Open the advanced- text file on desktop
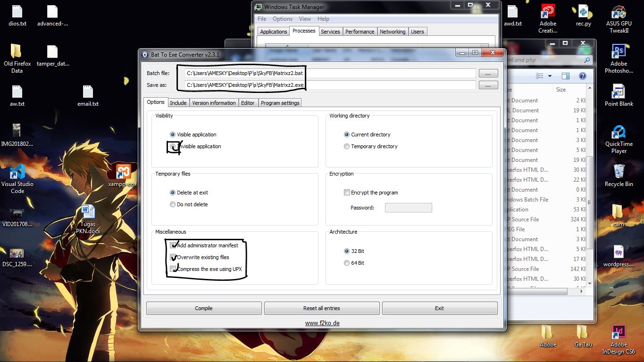 (52, 15)
